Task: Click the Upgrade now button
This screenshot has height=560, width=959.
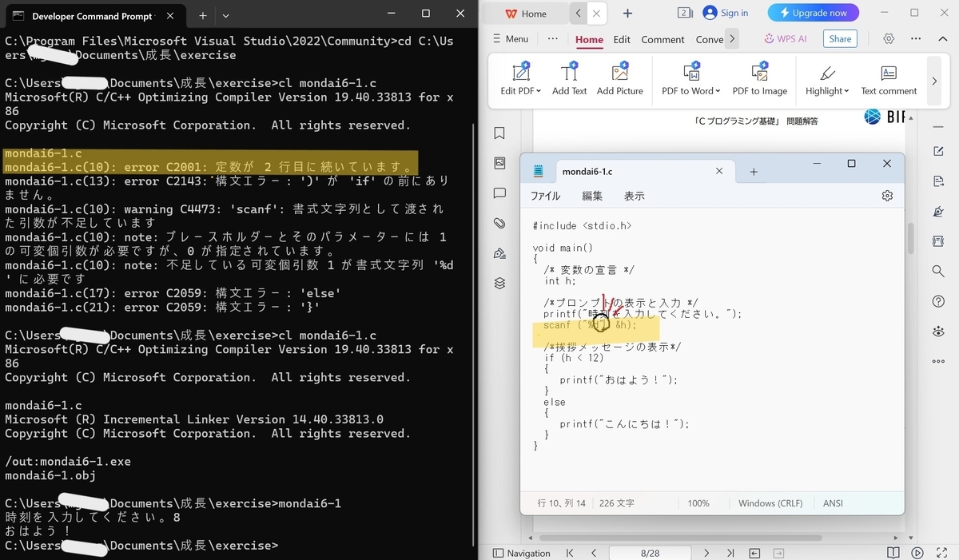Action: [x=813, y=12]
